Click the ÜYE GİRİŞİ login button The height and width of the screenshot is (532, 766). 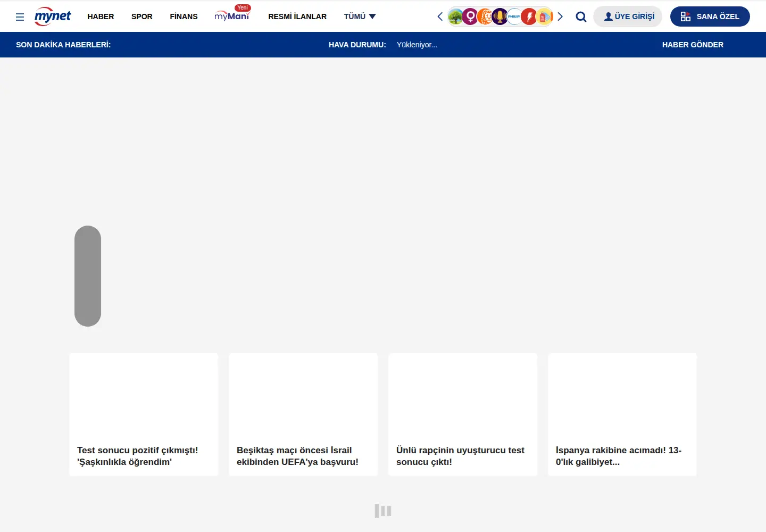click(x=628, y=16)
